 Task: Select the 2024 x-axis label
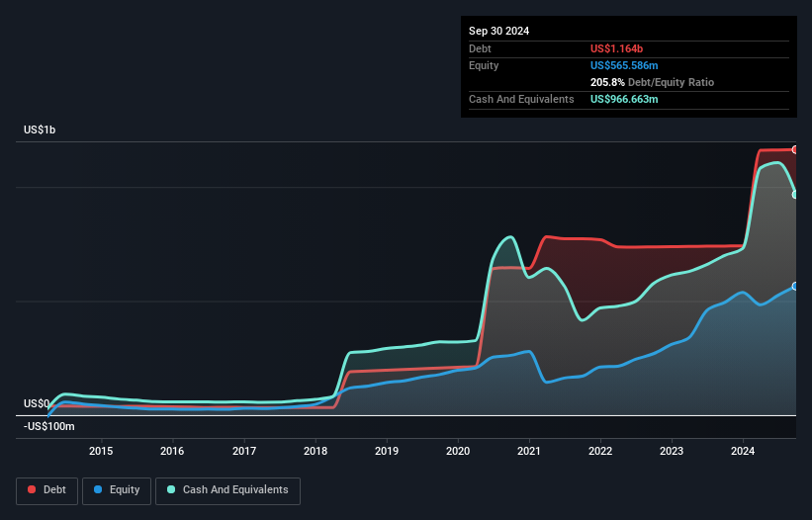point(743,451)
